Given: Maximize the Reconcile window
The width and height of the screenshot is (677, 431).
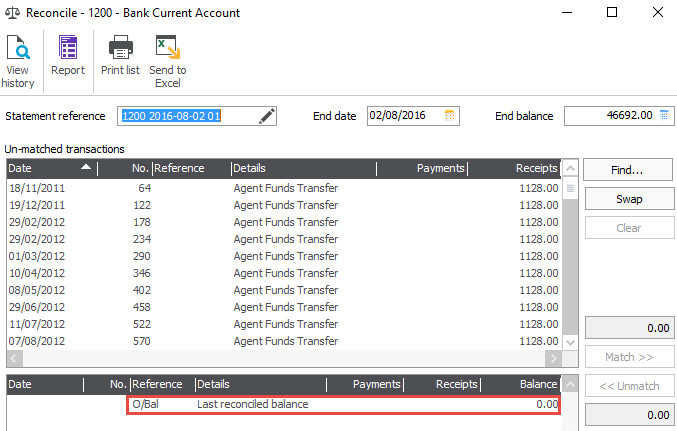Looking at the screenshot, I should [612, 13].
